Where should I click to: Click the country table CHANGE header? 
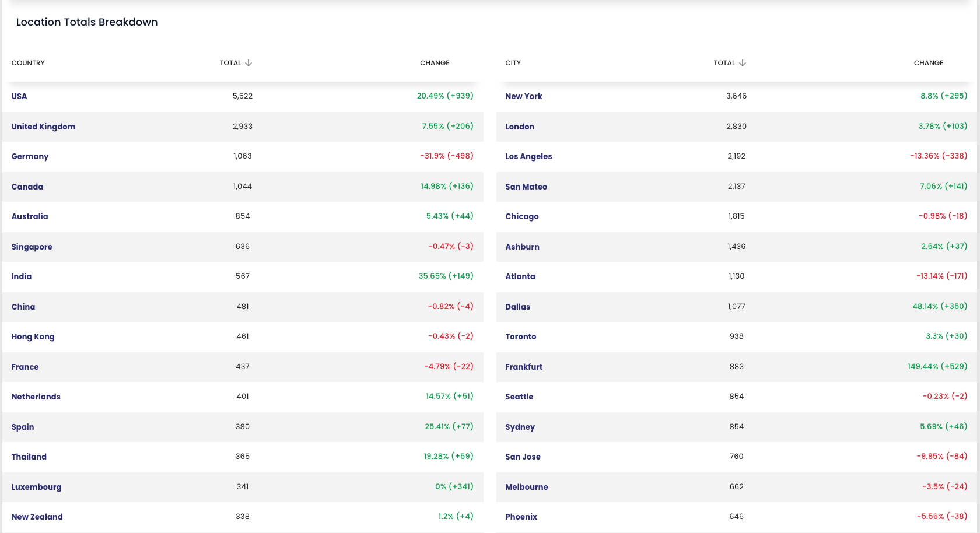coord(435,63)
